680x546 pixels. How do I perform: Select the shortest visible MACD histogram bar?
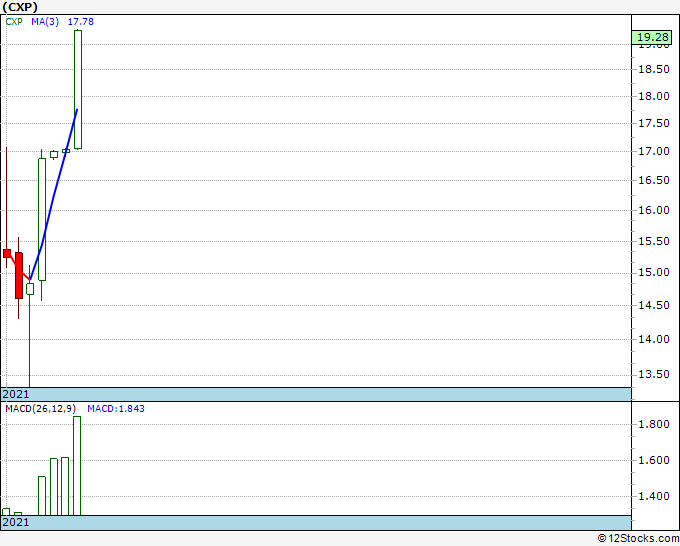(x=18, y=513)
